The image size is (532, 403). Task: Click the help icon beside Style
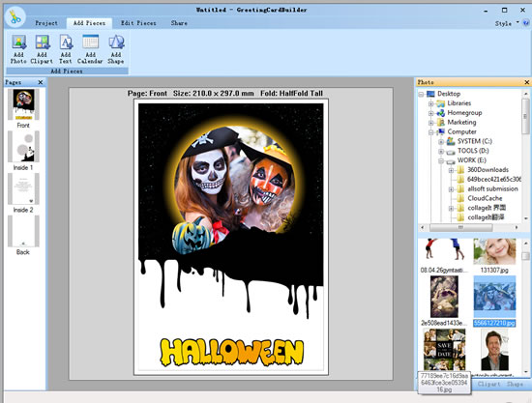point(526,23)
